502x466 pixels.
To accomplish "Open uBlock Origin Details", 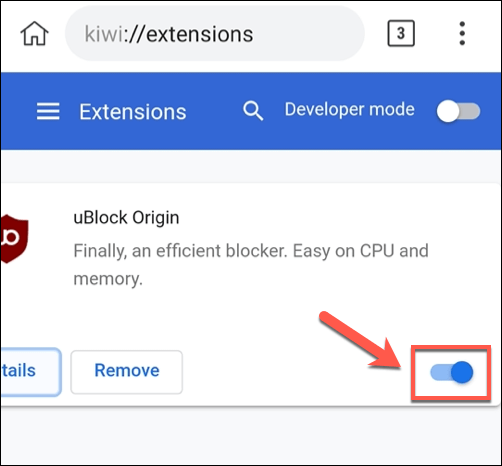I will tap(31, 372).
